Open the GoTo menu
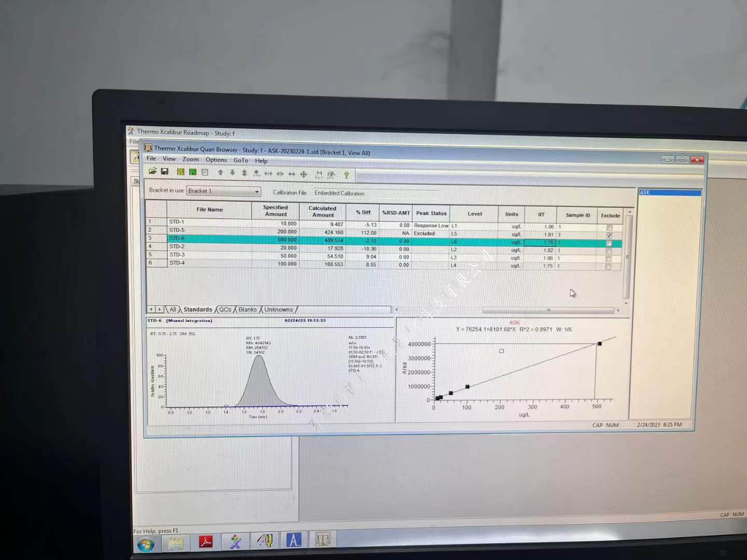 (x=241, y=160)
